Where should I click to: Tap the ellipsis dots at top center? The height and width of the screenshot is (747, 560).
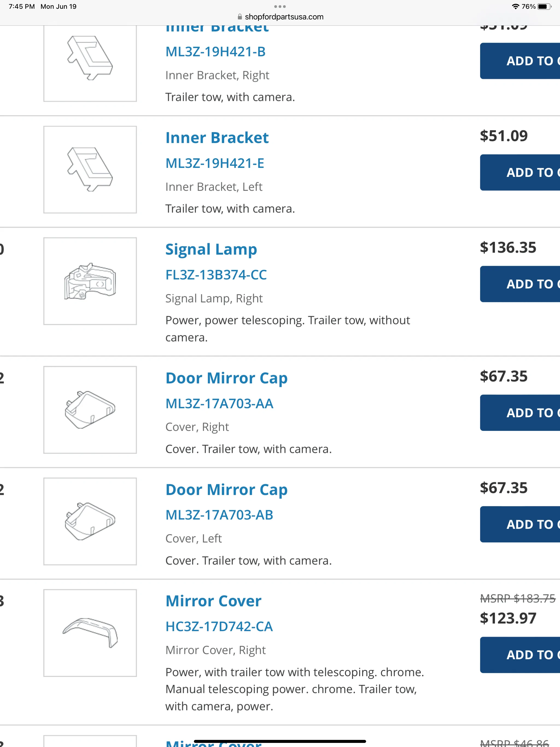(280, 6)
